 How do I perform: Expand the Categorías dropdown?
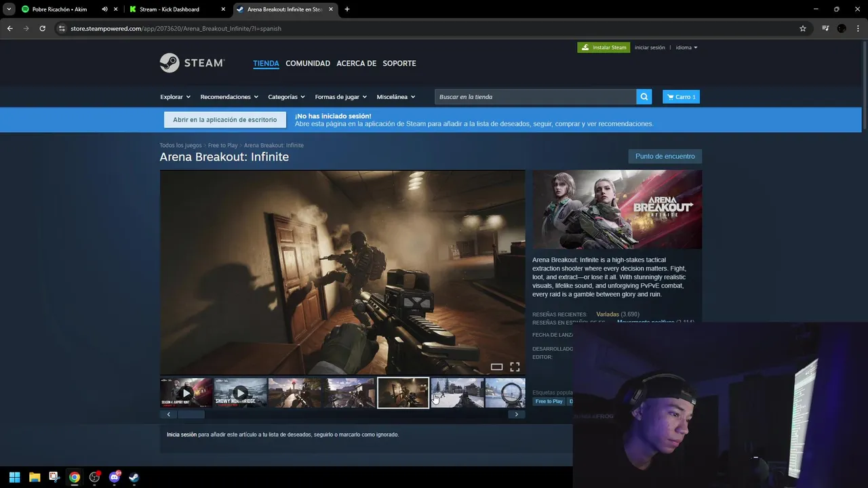(x=286, y=97)
